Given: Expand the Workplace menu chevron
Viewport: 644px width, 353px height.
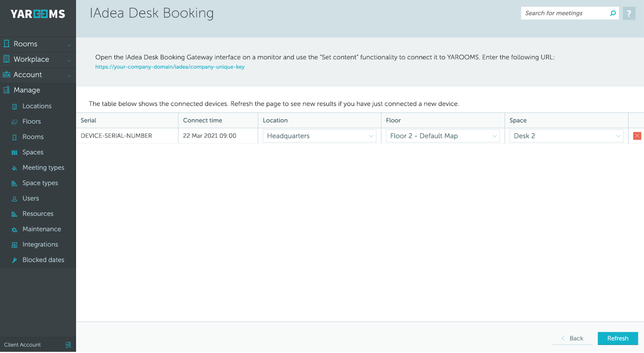Looking at the screenshot, I should pyautogui.click(x=69, y=60).
